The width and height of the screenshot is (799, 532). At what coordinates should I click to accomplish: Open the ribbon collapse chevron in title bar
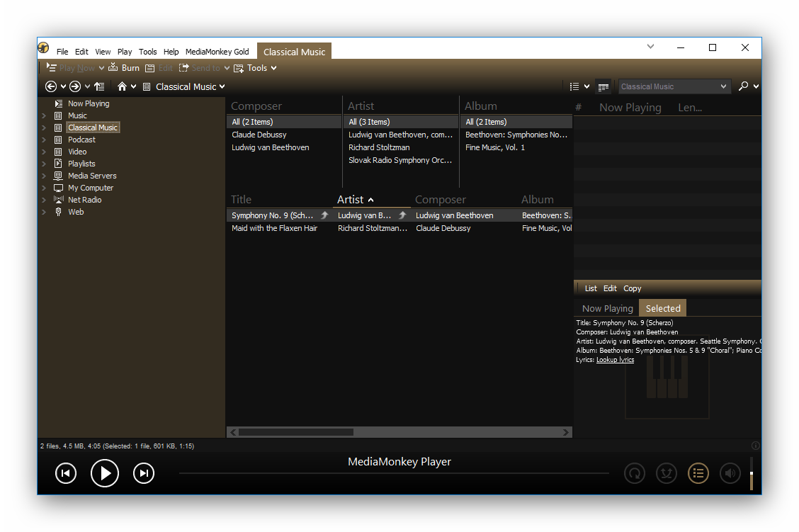click(650, 46)
